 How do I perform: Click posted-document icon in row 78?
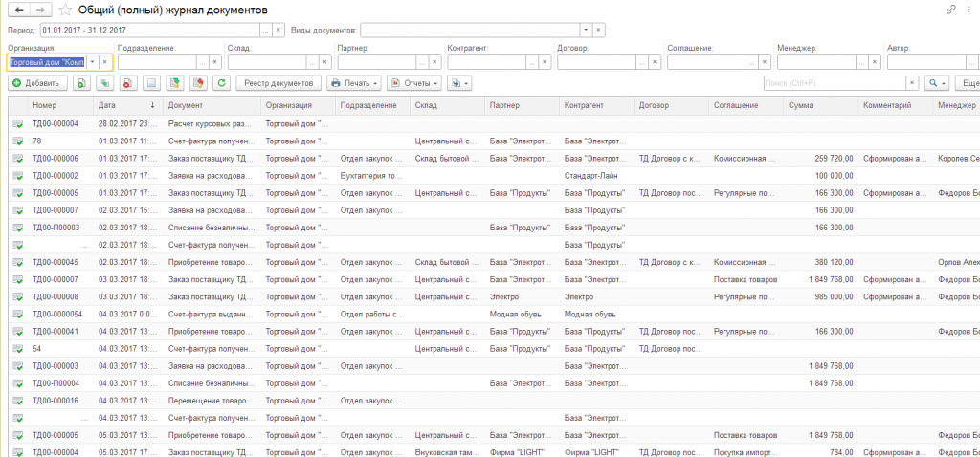click(x=17, y=141)
